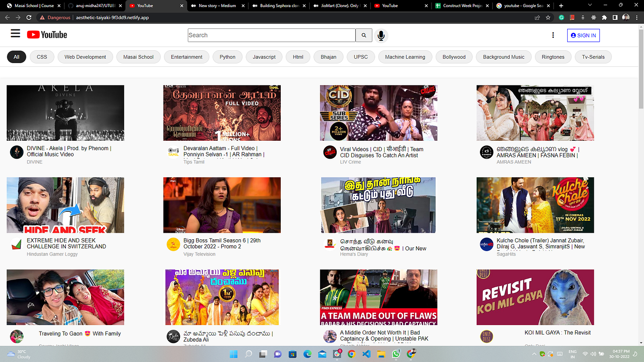Viewport: 644px width, 362px height.
Task: Click the volume icon in the system tray
Action: click(593, 353)
